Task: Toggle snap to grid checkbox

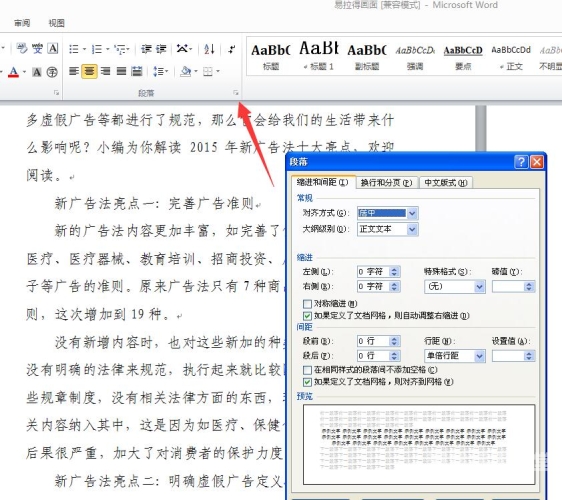Action: pos(307,382)
